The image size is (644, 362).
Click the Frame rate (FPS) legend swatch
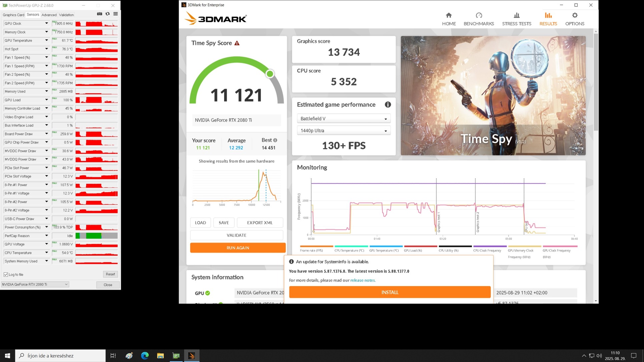pos(316,246)
